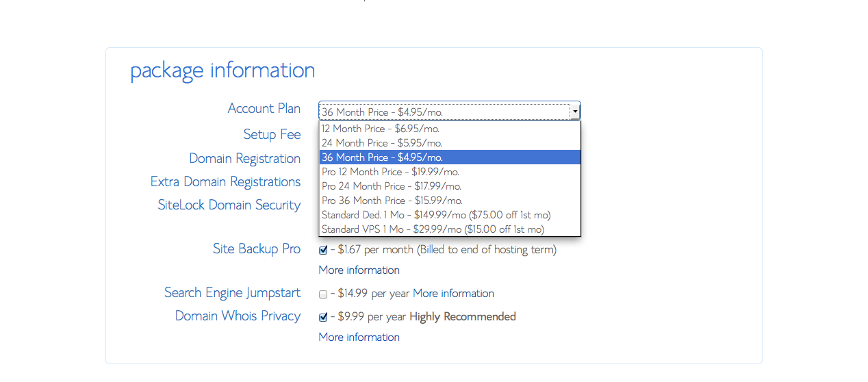Uncheck the Domain Whois Privacy checkbox
This screenshot has height=382, width=868.
[323, 318]
